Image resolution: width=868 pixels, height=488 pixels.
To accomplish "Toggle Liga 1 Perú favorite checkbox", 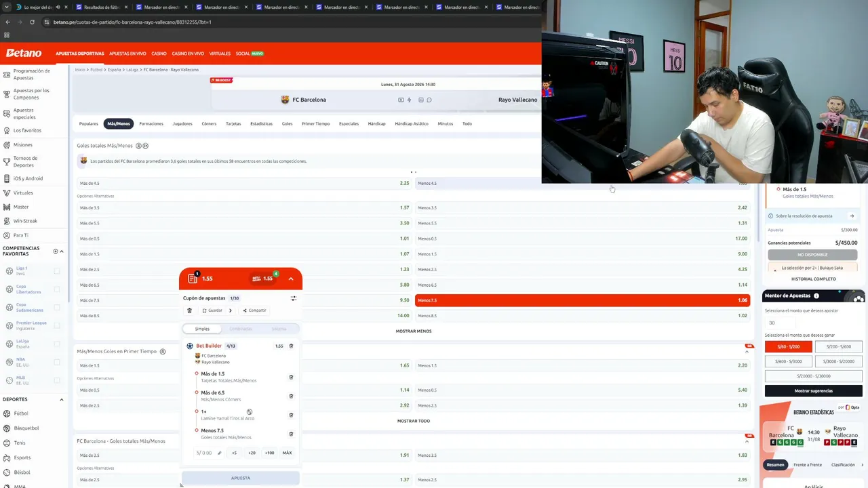I will tap(57, 270).
